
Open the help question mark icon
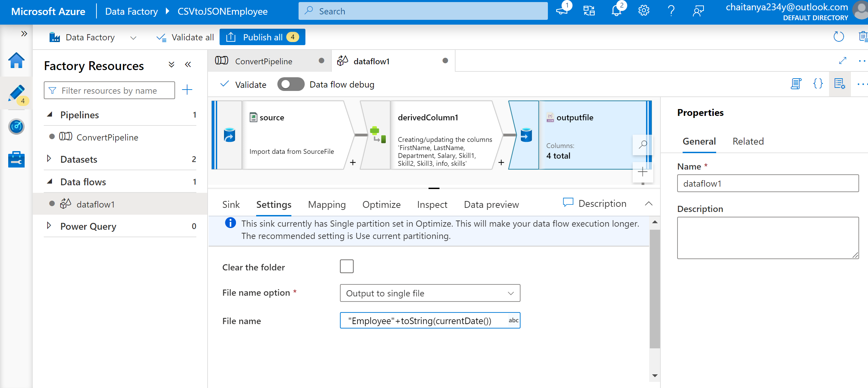tap(671, 11)
